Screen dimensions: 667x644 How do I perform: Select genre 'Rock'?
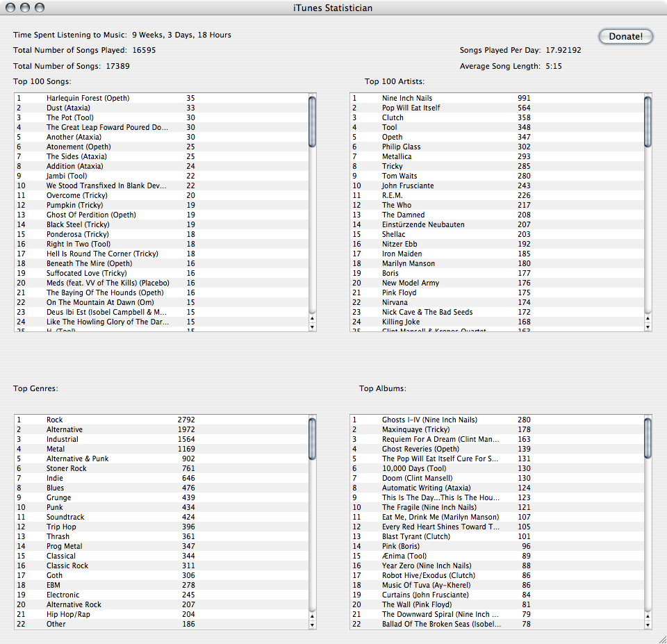click(x=161, y=420)
